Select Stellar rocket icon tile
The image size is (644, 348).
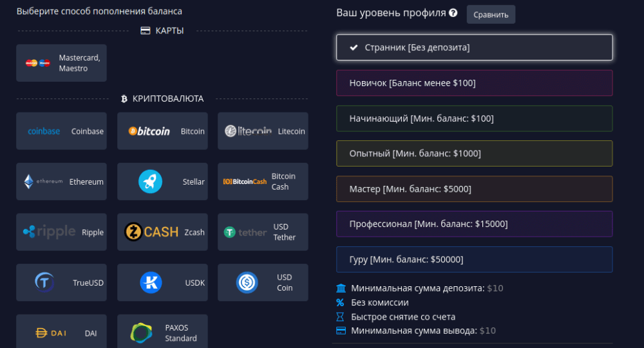[162, 181]
